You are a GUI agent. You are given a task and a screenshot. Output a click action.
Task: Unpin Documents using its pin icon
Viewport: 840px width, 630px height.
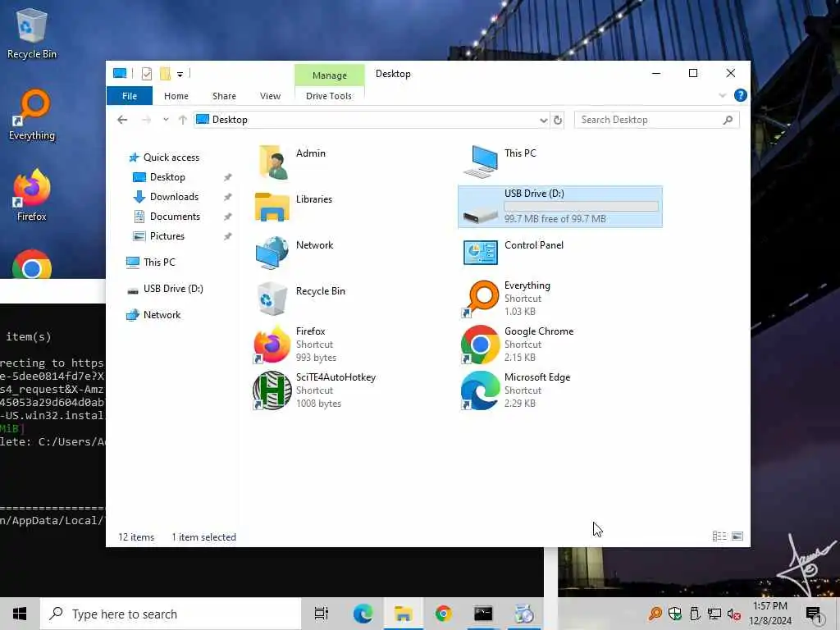click(x=228, y=217)
